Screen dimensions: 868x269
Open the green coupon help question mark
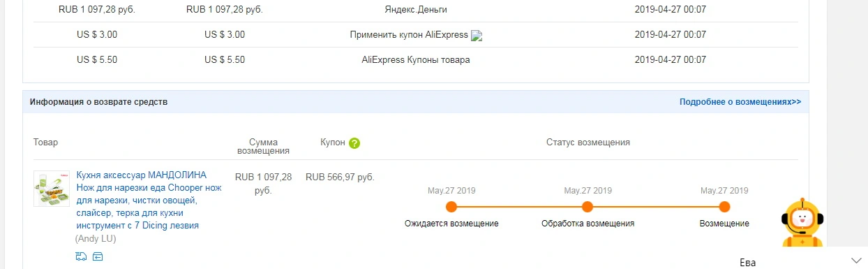point(354,143)
